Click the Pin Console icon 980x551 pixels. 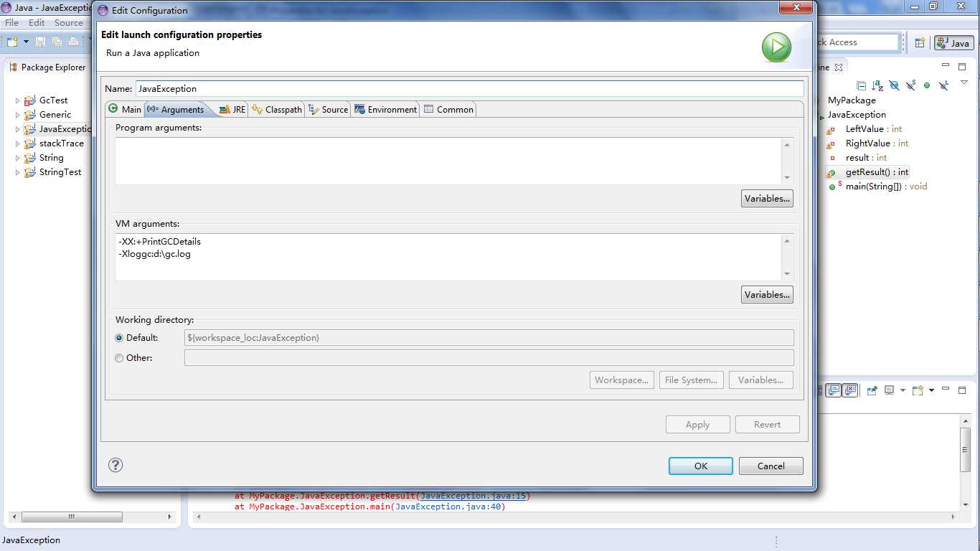pos(872,390)
